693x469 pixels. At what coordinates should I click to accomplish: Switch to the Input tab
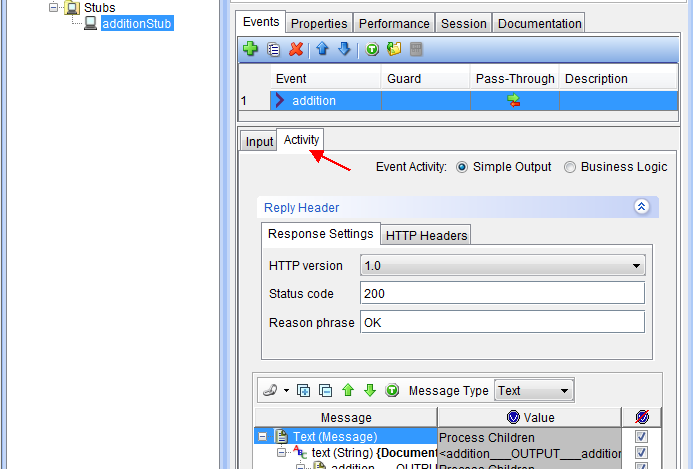pos(259,141)
